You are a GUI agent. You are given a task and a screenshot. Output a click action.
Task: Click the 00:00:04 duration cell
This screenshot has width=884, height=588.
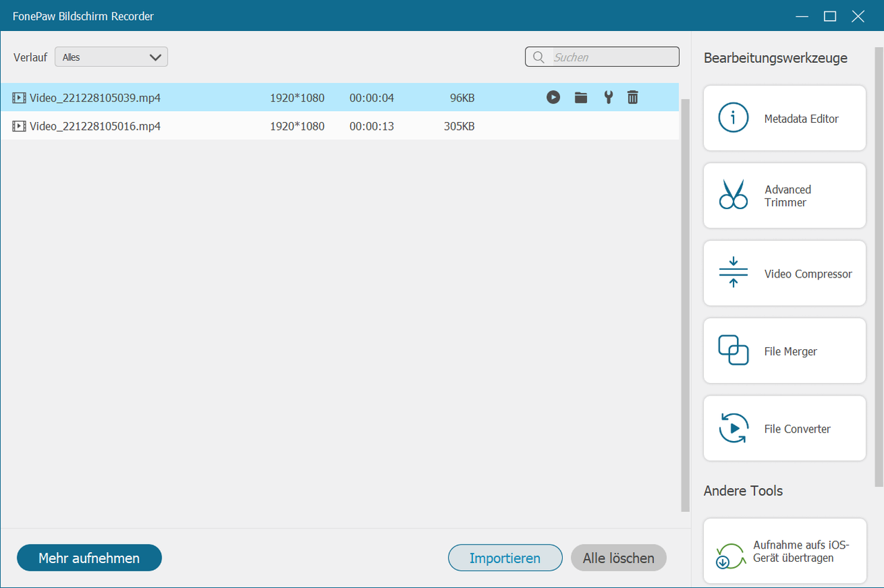point(372,98)
